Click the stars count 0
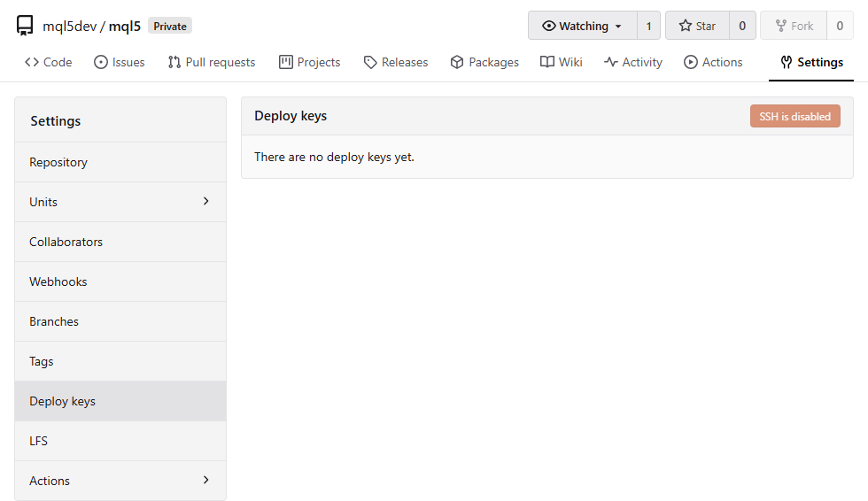The image size is (868, 501). (x=742, y=26)
